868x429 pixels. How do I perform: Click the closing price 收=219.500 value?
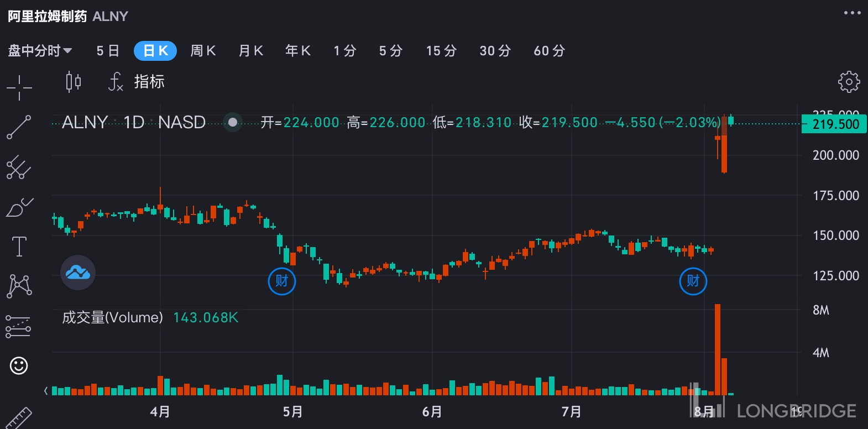(558, 122)
